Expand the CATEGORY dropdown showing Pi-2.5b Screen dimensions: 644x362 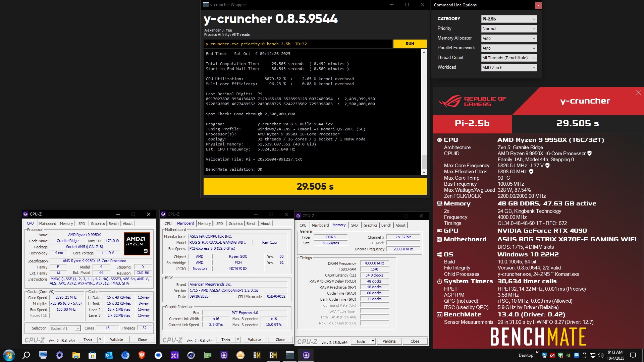pyautogui.click(x=509, y=19)
